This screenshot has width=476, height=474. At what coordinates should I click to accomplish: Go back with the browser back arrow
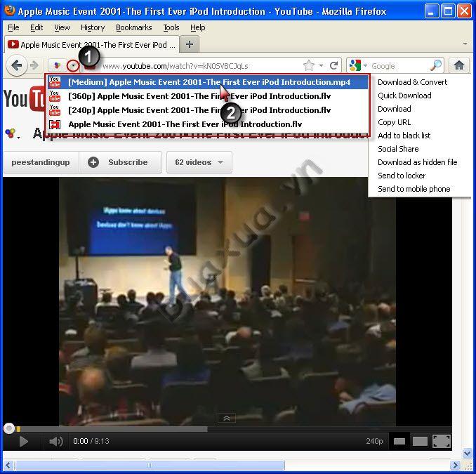click(x=16, y=65)
